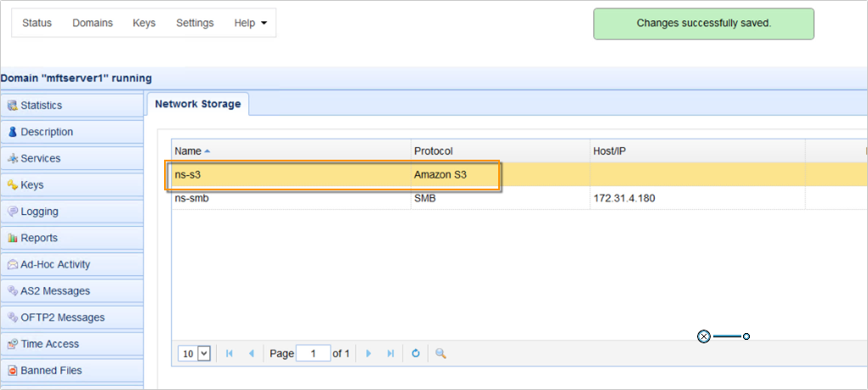
Task: Click the magnifier search icon
Action: click(440, 353)
